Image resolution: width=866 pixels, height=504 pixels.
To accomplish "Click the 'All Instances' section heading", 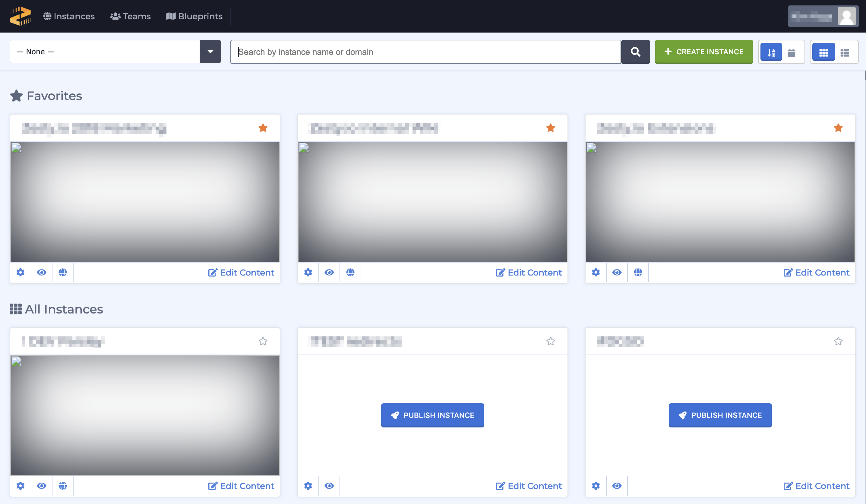I will 56,309.
